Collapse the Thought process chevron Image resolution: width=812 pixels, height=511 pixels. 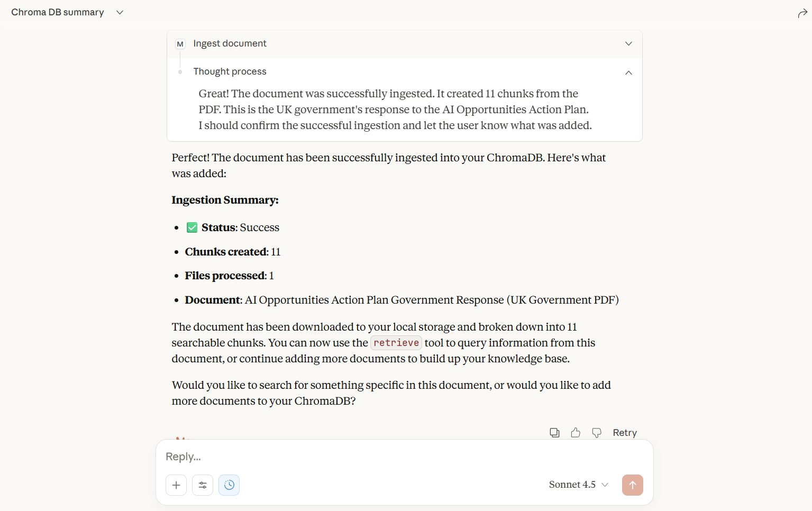(x=628, y=72)
